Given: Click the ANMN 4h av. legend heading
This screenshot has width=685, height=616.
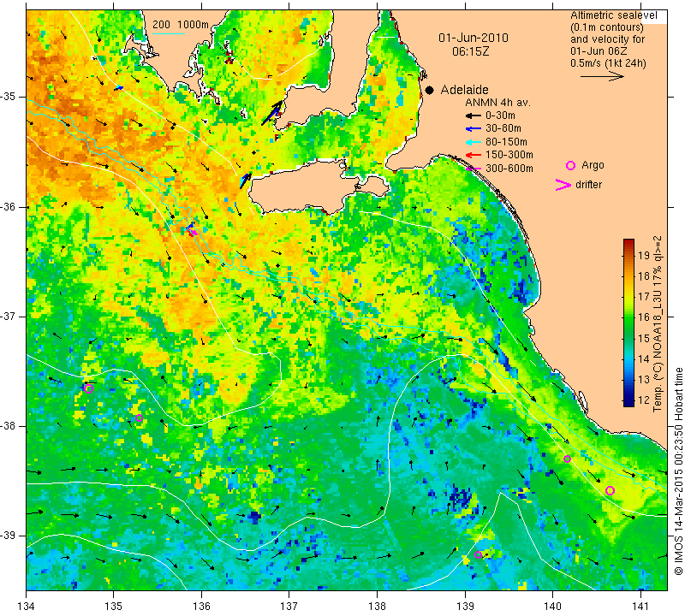Looking at the screenshot, I should (497, 103).
